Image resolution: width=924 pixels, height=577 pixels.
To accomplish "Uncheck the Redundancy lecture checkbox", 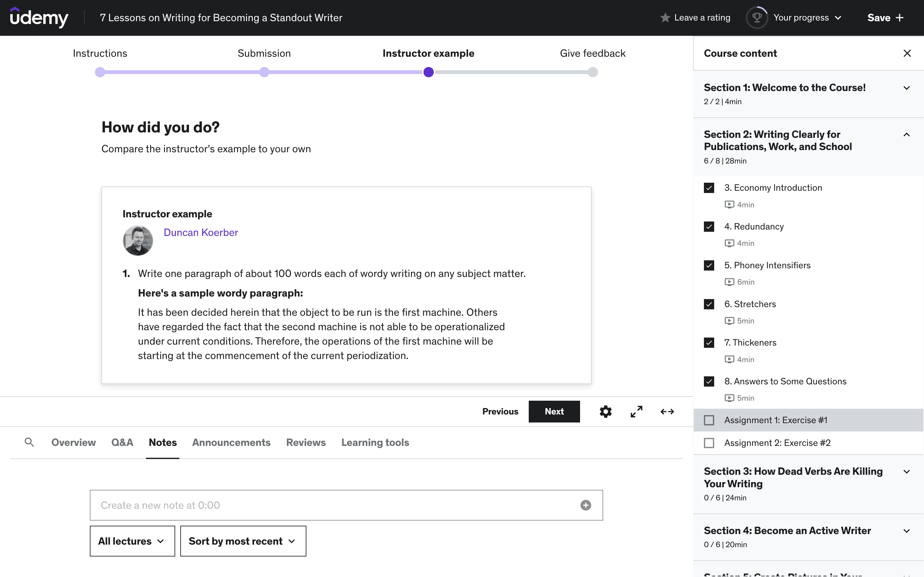I will [709, 227].
